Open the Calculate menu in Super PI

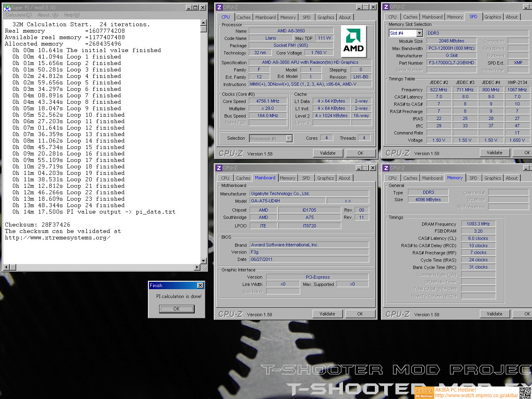pos(19,15)
